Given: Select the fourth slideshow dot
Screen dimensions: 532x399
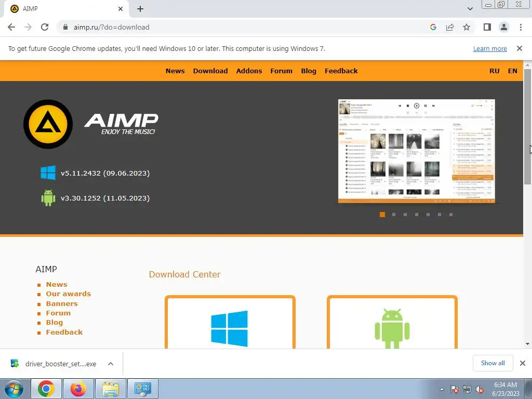Looking at the screenshot, I should coord(417,215).
